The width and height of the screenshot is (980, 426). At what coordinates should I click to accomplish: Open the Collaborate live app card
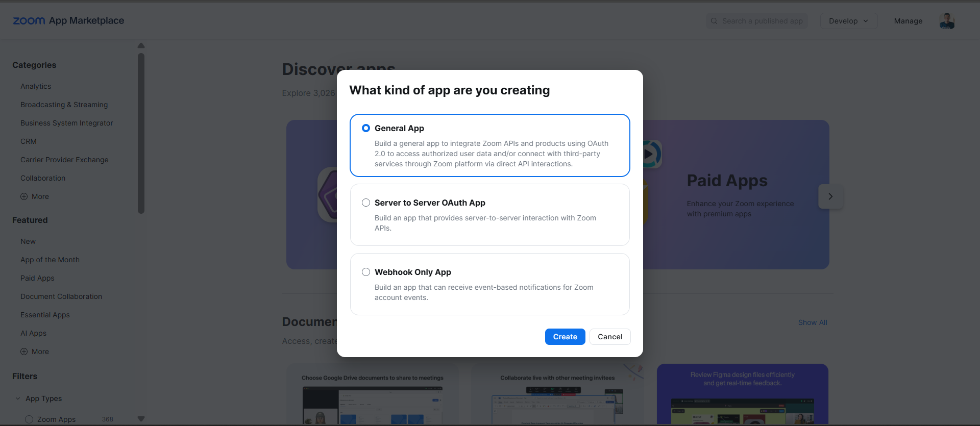557,394
